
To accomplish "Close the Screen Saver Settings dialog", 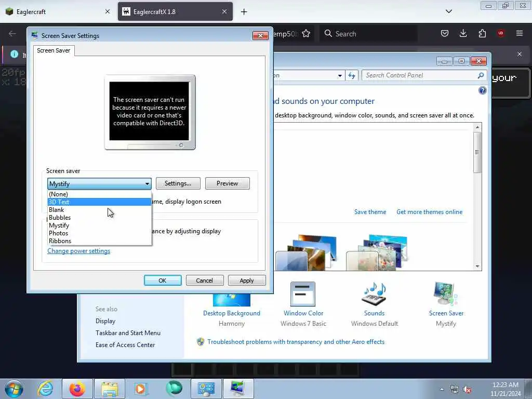I will coord(260,35).
